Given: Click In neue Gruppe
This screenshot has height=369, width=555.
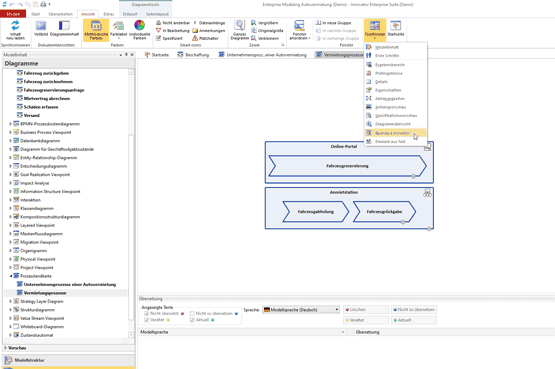Looking at the screenshot, I should [333, 23].
